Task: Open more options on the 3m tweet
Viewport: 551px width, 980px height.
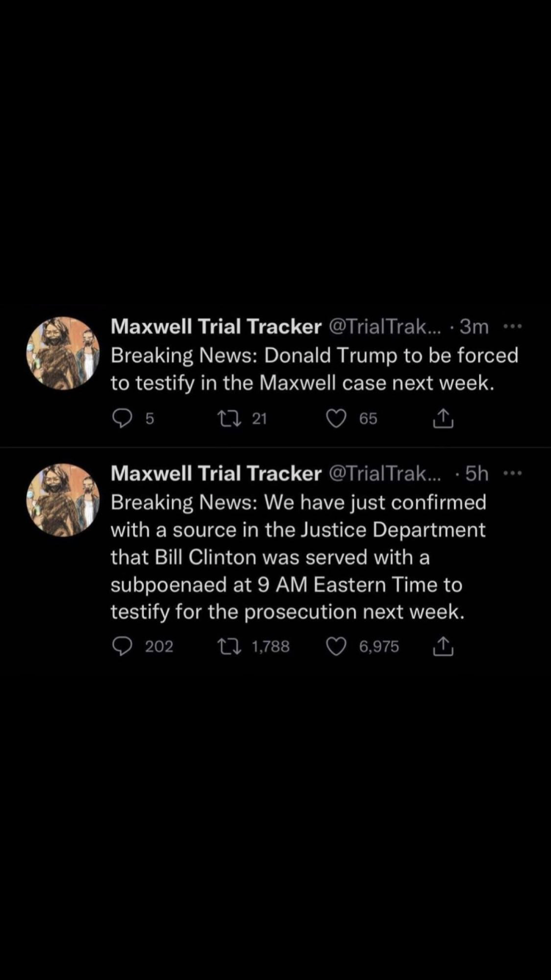Action: 511,327
